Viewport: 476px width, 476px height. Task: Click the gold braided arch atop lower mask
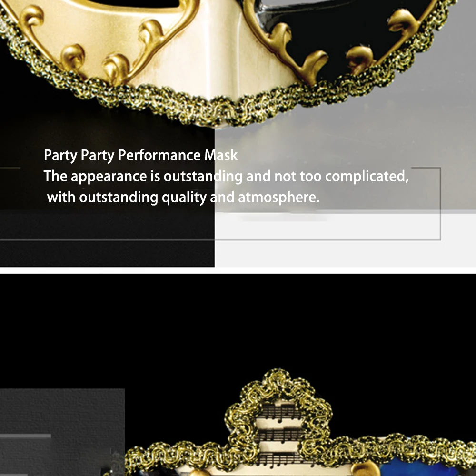tap(278, 404)
